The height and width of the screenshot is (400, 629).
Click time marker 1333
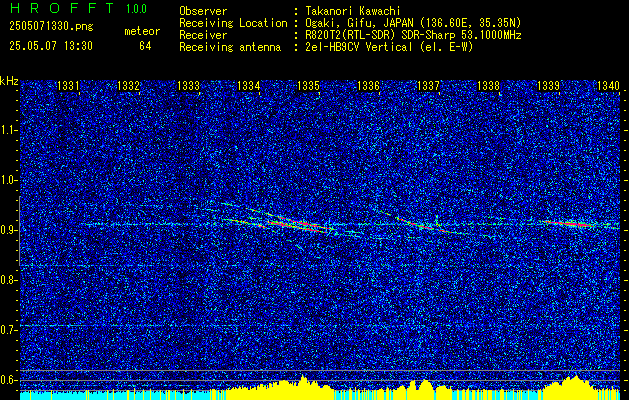coord(188,85)
